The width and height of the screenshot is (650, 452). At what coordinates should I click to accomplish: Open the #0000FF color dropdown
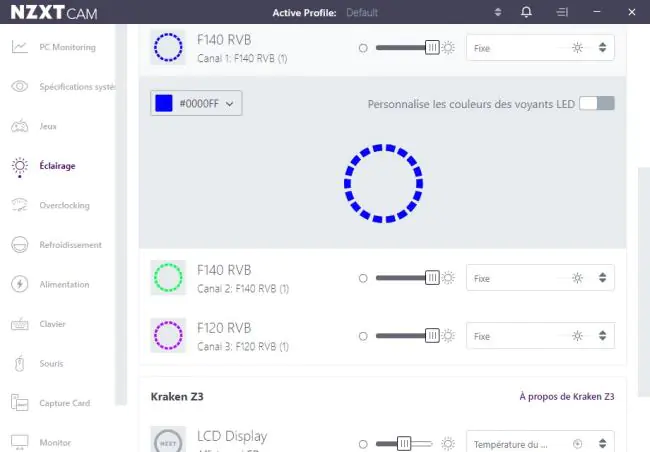(x=196, y=103)
